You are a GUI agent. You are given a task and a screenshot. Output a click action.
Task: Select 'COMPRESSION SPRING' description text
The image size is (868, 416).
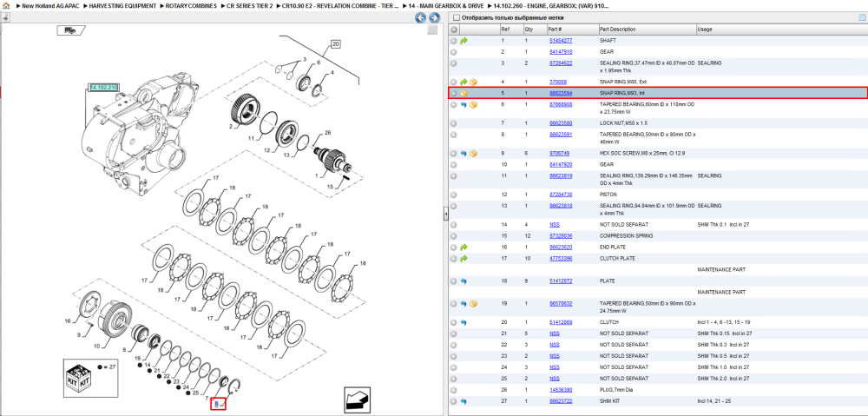pyautogui.click(x=626, y=235)
